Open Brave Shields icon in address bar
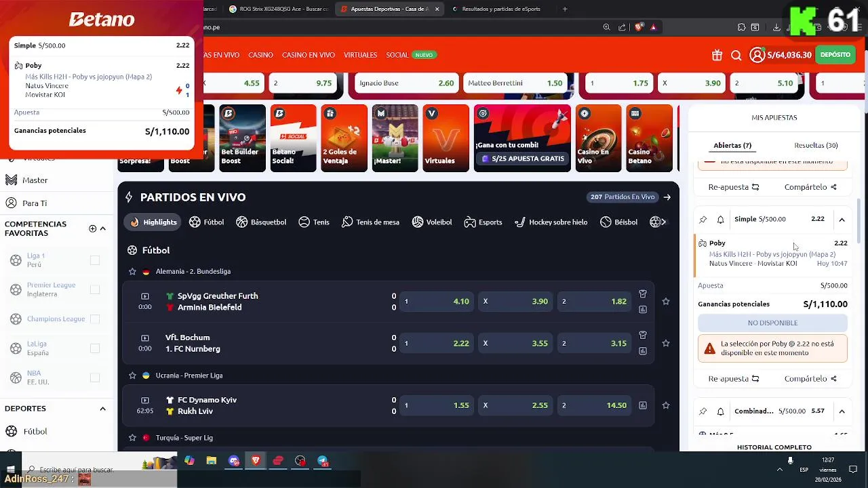 tap(638, 27)
